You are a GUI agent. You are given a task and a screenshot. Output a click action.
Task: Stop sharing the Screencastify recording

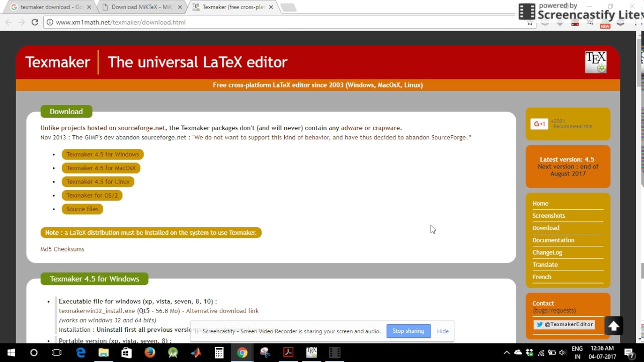[408, 331]
